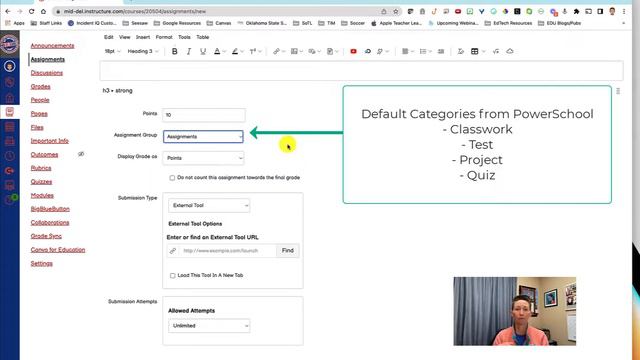The width and height of the screenshot is (640, 360).
Task: Click the equation editor icon
Action: (496, 51)
